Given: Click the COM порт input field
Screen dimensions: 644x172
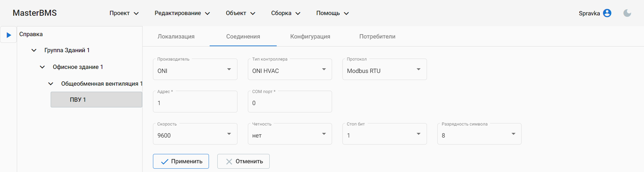Looking at the screenshot, I should tap(290, 102).
